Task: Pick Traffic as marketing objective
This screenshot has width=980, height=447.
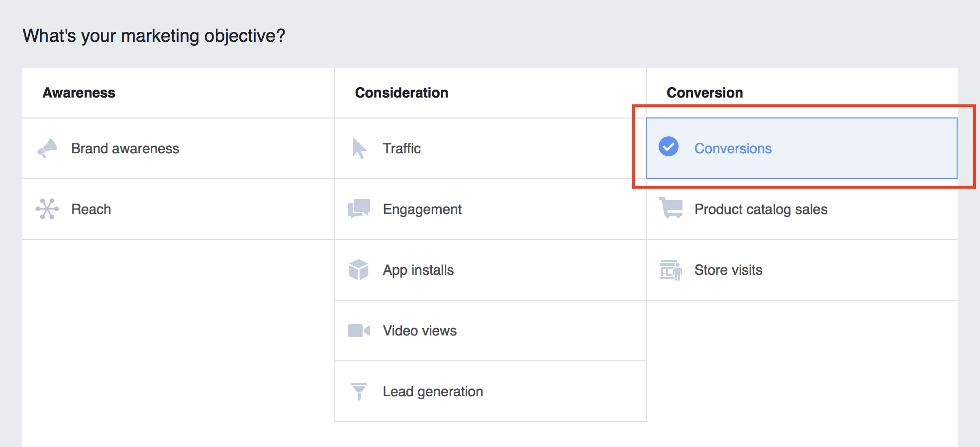Action: [x=401, y=148]
